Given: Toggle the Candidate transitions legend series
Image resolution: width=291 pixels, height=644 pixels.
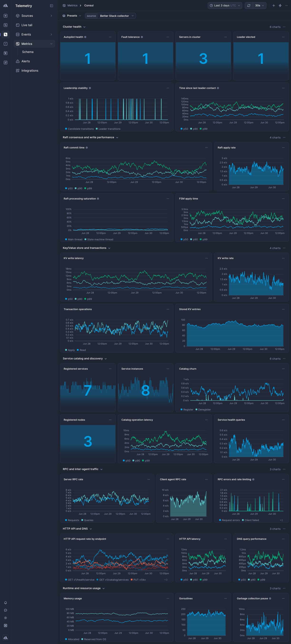Looking at the screenshot, I should point(79,129).
